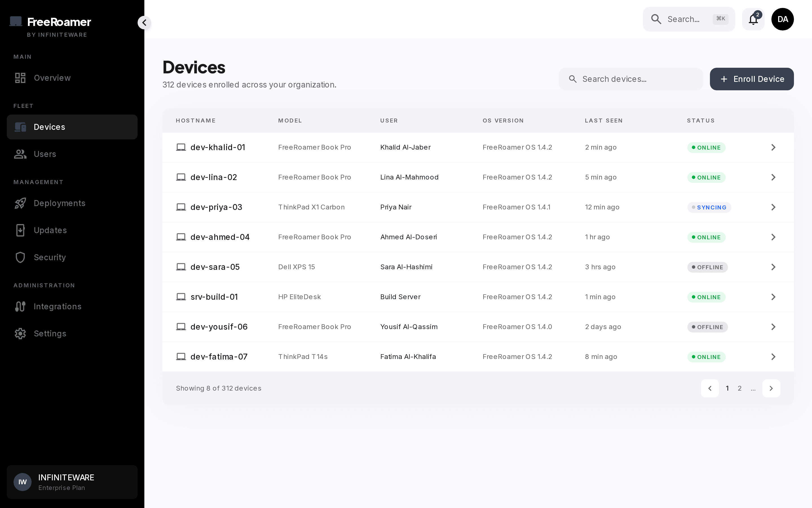
Task: Click the Overview dashboard icon
Action: point(20,78)
